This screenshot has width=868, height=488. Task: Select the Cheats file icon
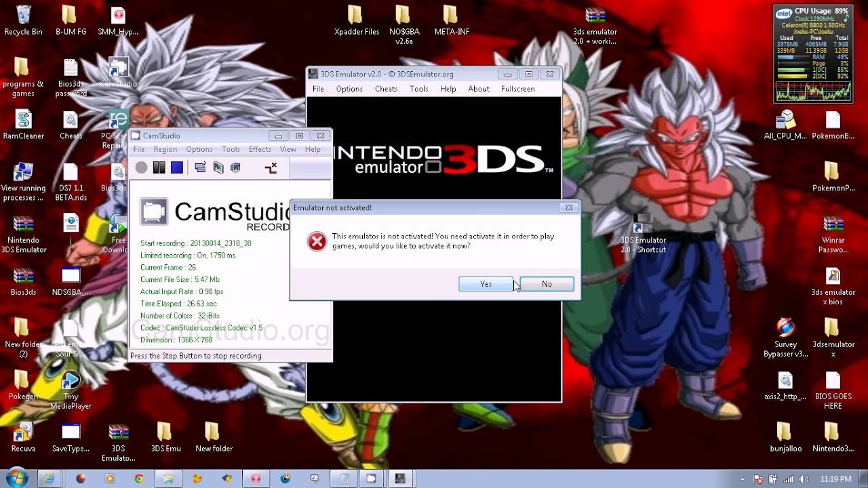(x=71, y=125)
